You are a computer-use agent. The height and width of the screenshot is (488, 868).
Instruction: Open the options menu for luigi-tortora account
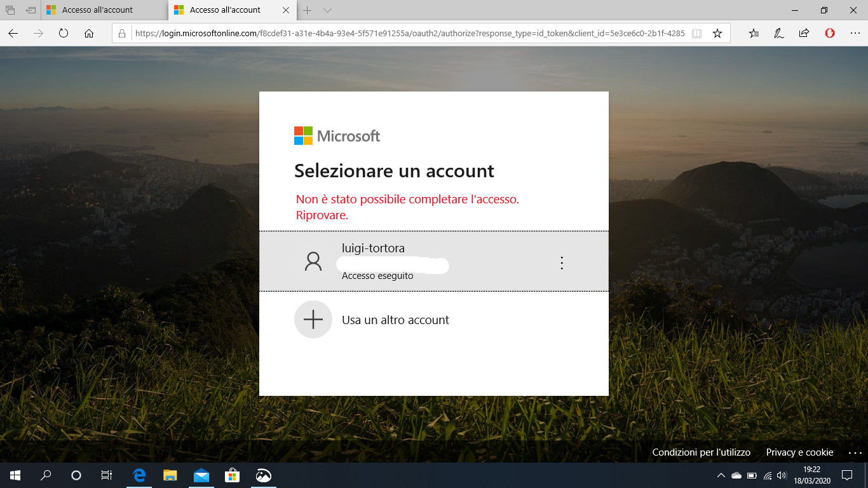tap(561, 262)
